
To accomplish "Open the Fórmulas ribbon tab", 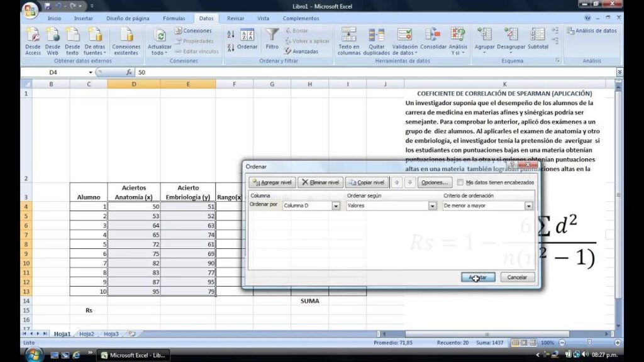I will click(174, 18).
